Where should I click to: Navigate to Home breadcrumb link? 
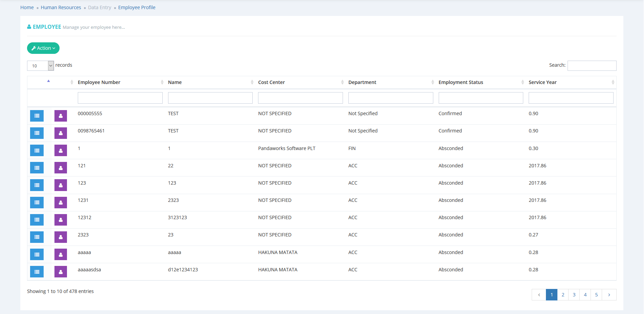coord(27,7)
